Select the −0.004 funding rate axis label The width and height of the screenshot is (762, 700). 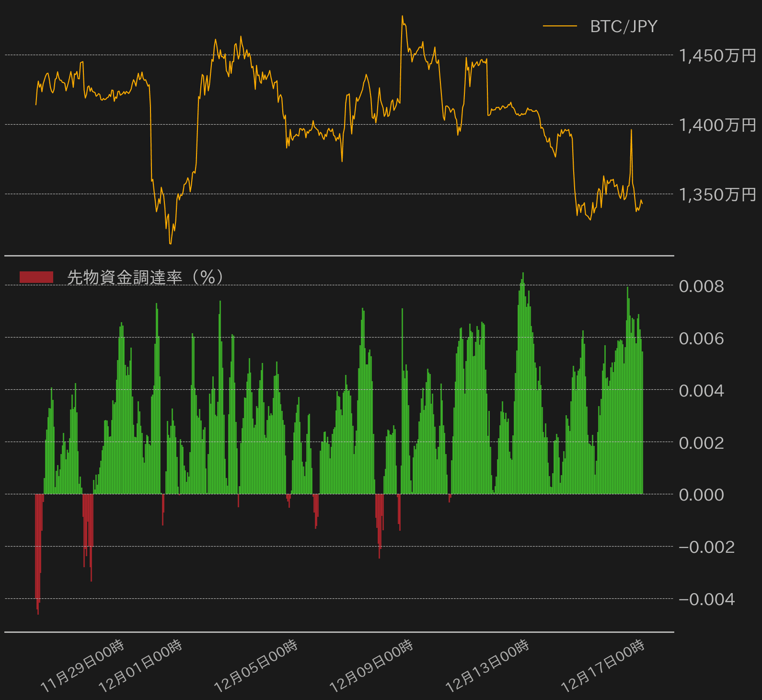[706, 599]
